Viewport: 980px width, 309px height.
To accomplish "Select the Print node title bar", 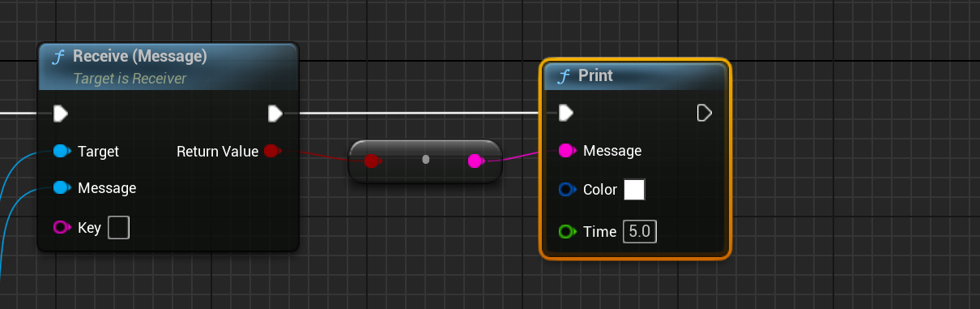I will tap(636, 75).
